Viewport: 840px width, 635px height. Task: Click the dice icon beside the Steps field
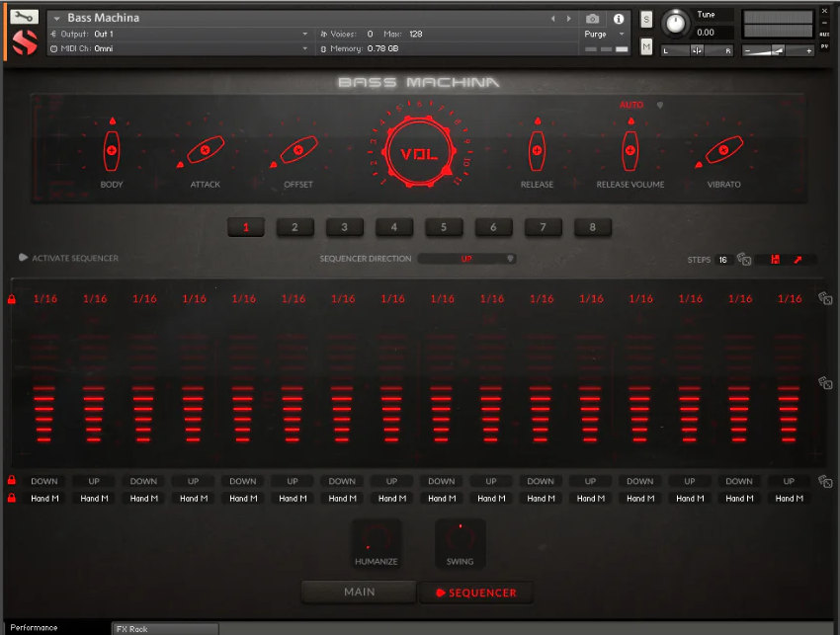point(744,260)
